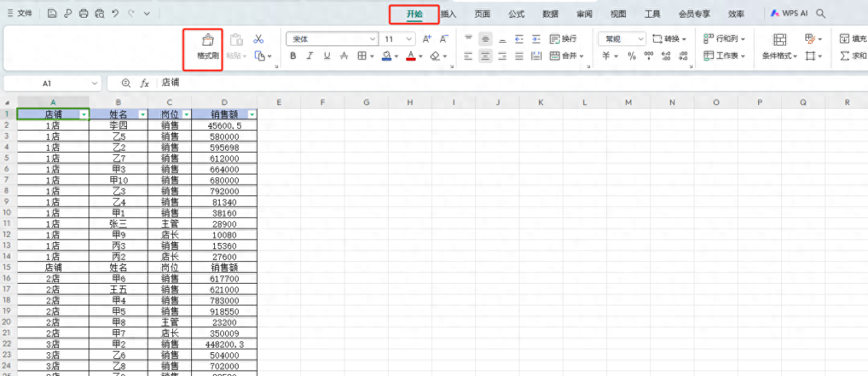Open the Name Box dropdown for A1
Image resolution: width=868 pixels, height=376 pixels.
click(95, 83)
